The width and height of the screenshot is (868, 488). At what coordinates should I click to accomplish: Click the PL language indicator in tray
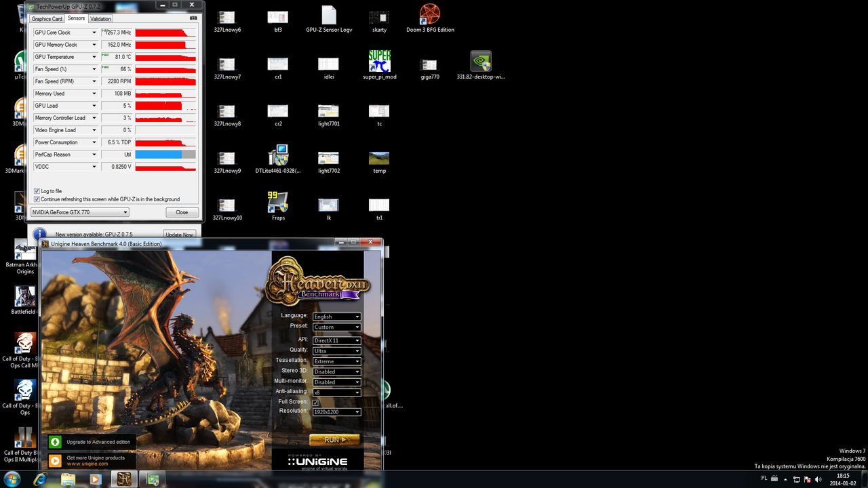tap(764, 478)
